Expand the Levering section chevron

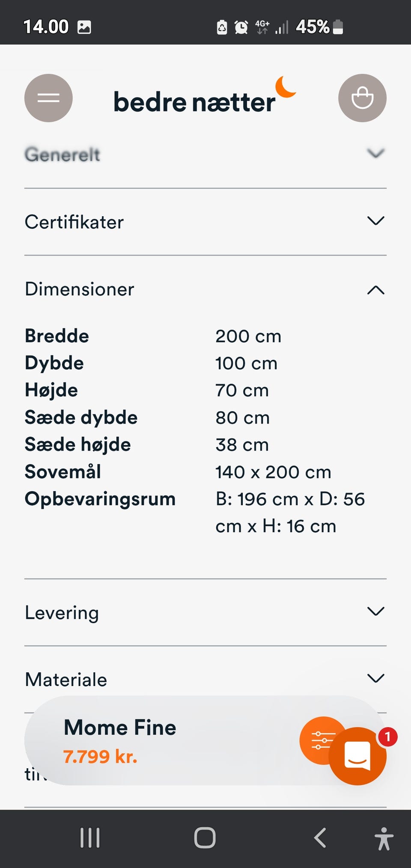pyautogui.click(x=375, y=611)
